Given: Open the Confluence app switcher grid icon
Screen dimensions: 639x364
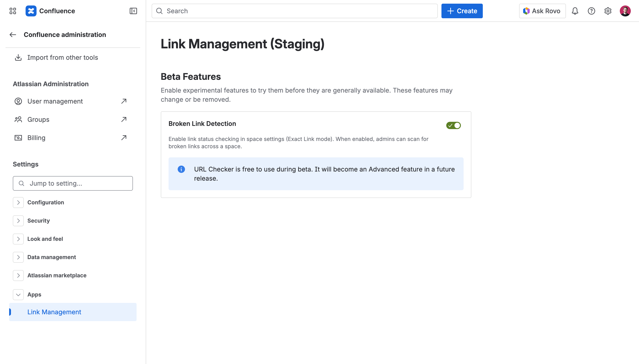Looking at the screenshot, I should click(13, 11).
